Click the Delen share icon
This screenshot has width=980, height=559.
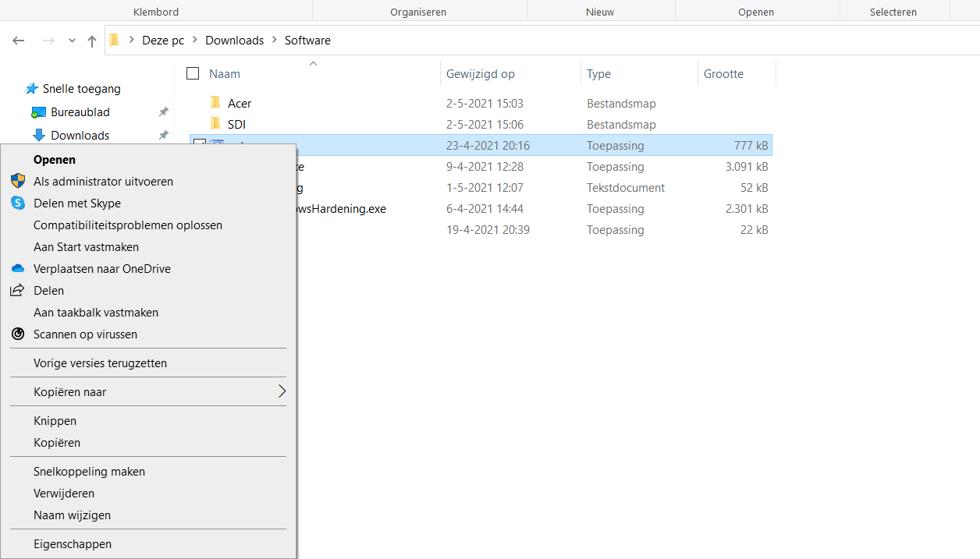[x=18, y=291]
